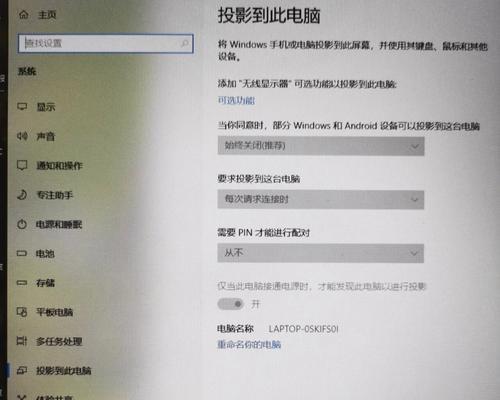Click 重命名你的电脑 link
Image resolution: width=500 pixels, height=400 pixels.
coord(249,344)
